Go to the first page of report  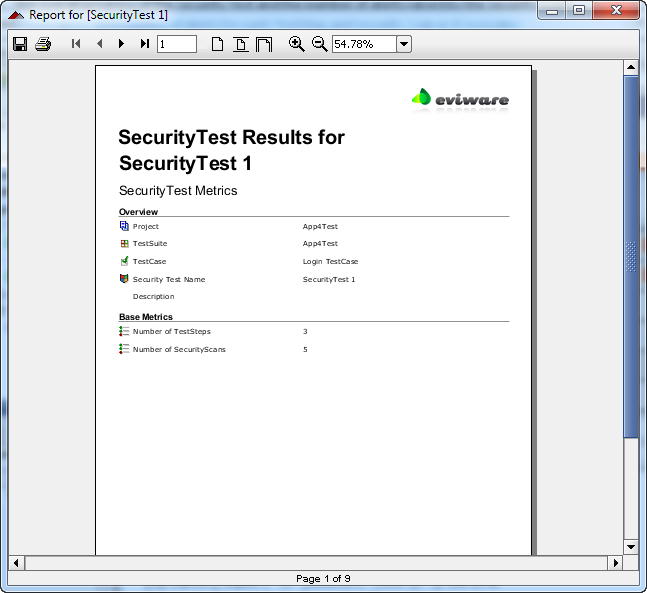click(x=76, y=44)
